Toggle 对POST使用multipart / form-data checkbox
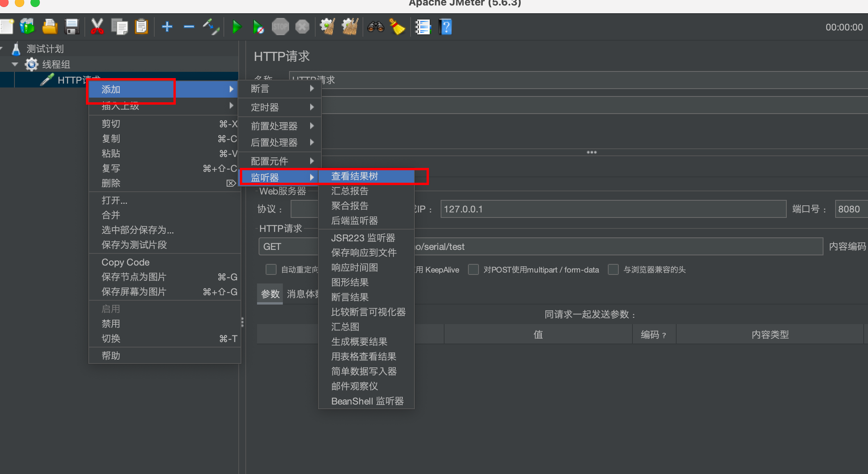Viewport: 868px width, 474px height. [x=473, y=269]
